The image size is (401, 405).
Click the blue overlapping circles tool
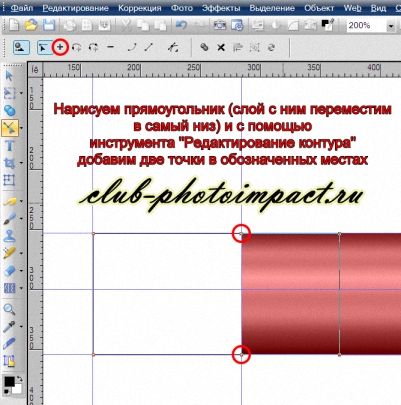pos(9,110)
